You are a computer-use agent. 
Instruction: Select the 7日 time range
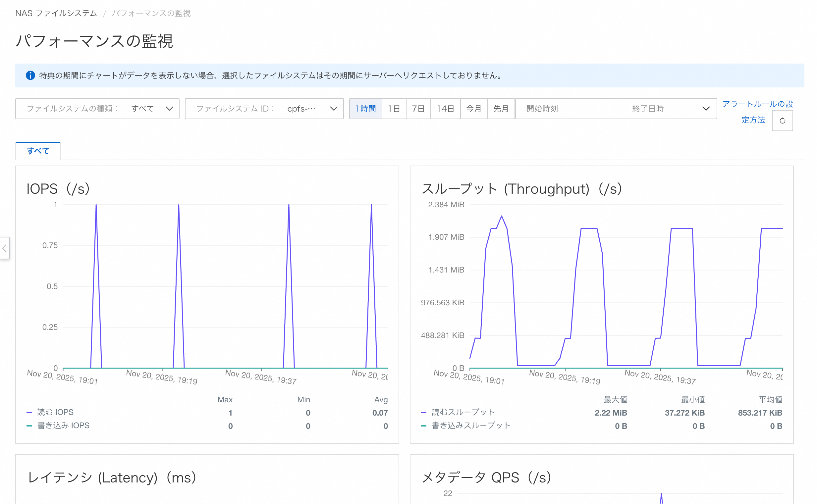tap(418, 109)
